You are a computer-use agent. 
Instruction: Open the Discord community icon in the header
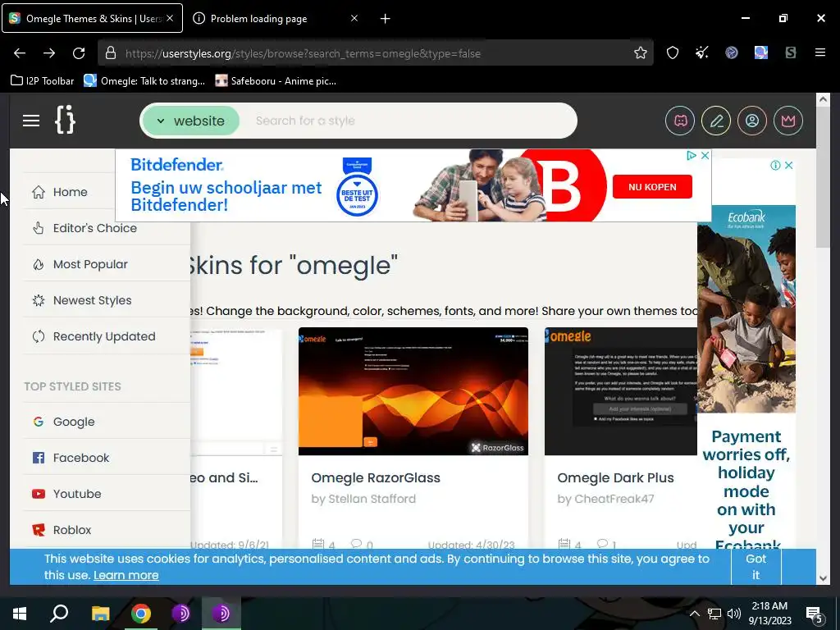(680, 121)
